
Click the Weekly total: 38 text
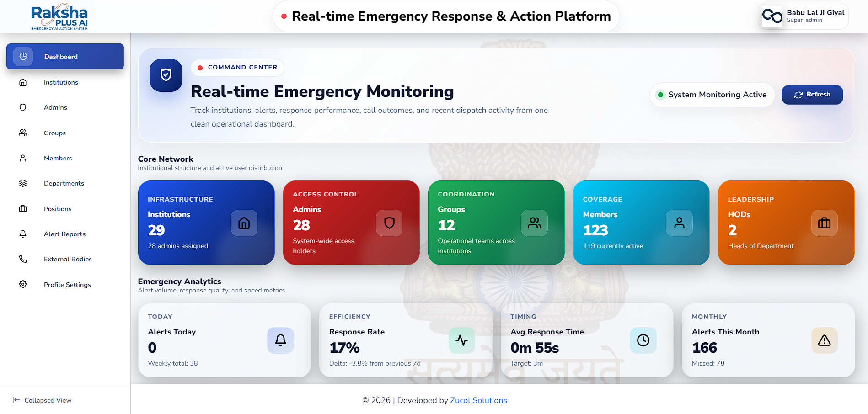click(173, 363)
